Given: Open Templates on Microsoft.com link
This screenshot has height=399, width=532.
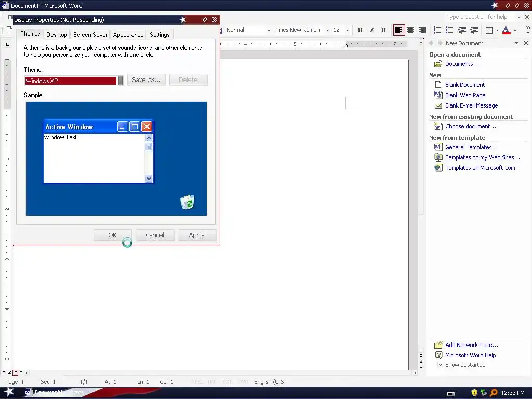Looking at the screenshot, I should pos(480,168).
